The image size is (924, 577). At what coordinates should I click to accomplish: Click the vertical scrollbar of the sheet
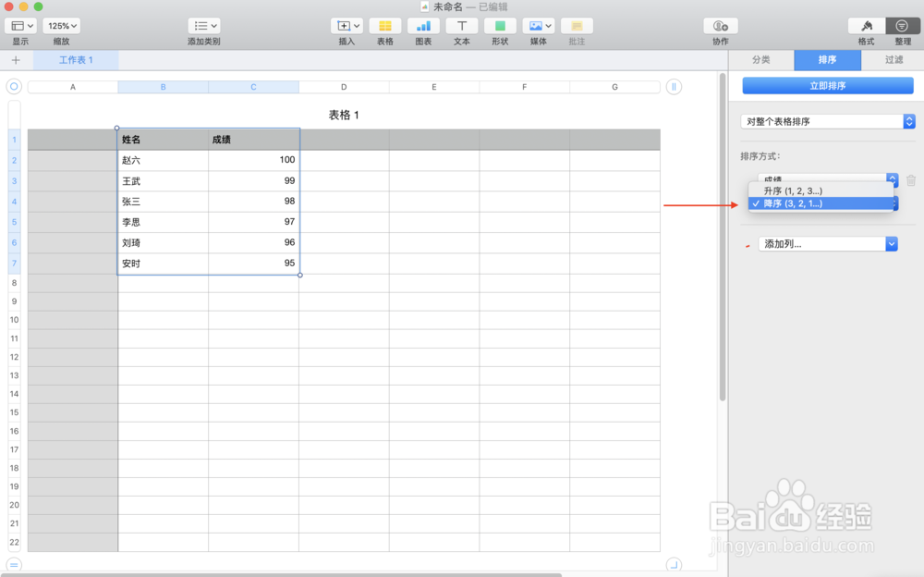pyautogui.click(x=723, y=237)
